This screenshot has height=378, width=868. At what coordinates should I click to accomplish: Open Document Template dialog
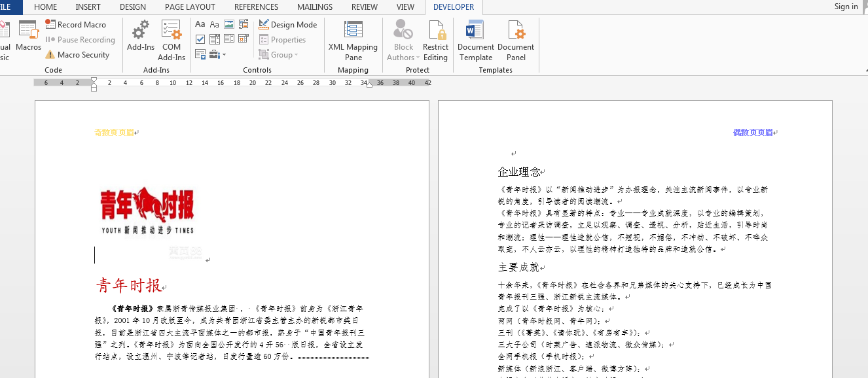(x=476, y=41)
